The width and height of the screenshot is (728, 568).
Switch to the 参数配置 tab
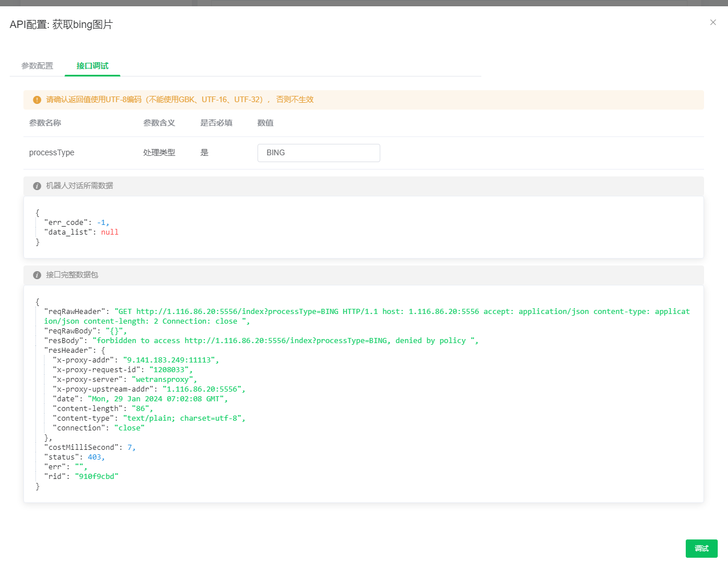coord(37,66)
